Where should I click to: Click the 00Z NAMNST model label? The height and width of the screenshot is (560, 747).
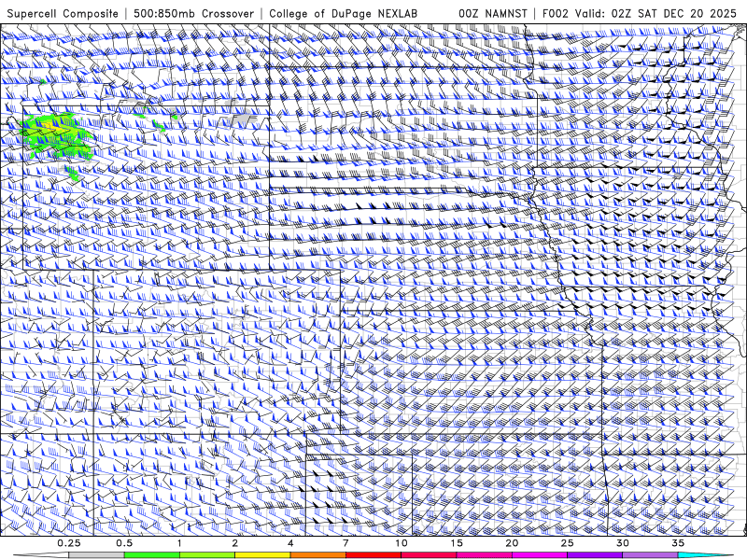coord(493,13)
